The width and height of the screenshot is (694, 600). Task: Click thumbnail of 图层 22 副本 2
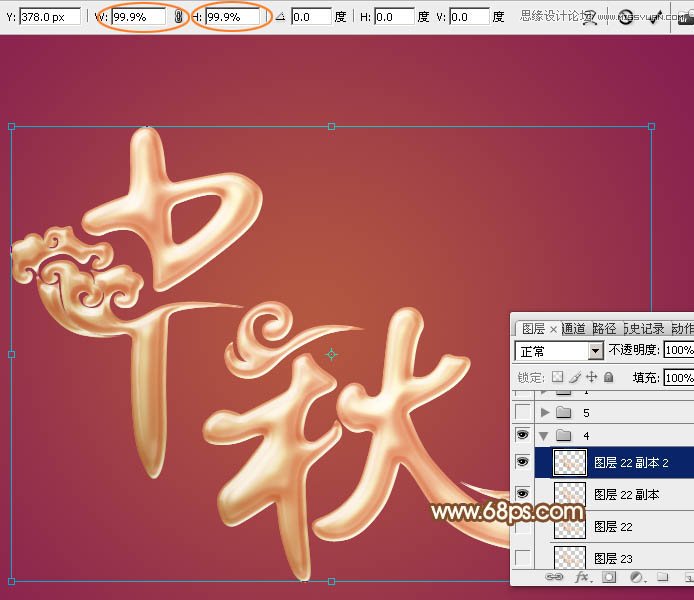pos(570,462)
